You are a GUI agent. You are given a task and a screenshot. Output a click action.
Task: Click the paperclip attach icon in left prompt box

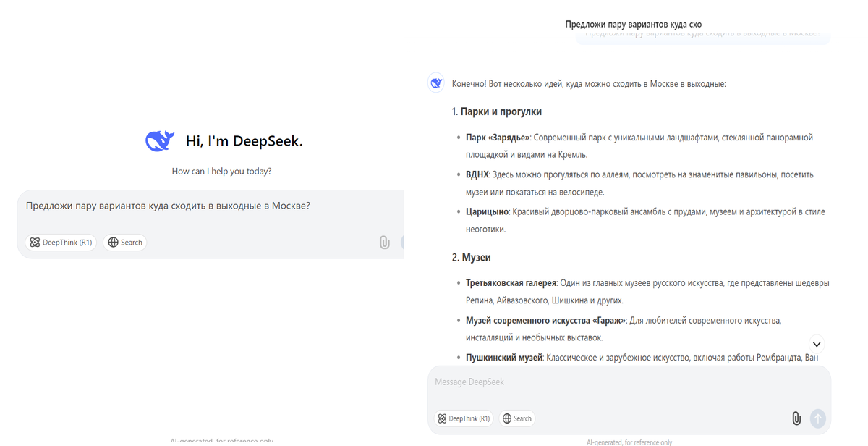[x=385, y=243]
